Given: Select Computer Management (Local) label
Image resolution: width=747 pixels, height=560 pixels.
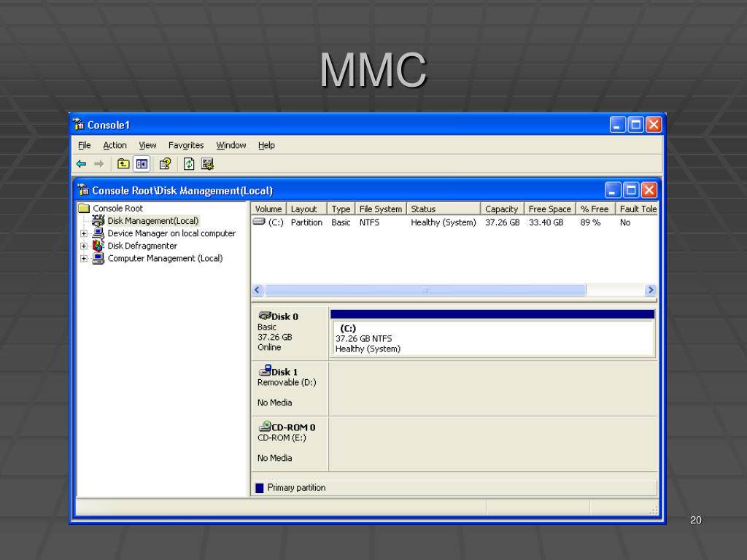Looking at the screenshot, I should [x=166, y=258].
